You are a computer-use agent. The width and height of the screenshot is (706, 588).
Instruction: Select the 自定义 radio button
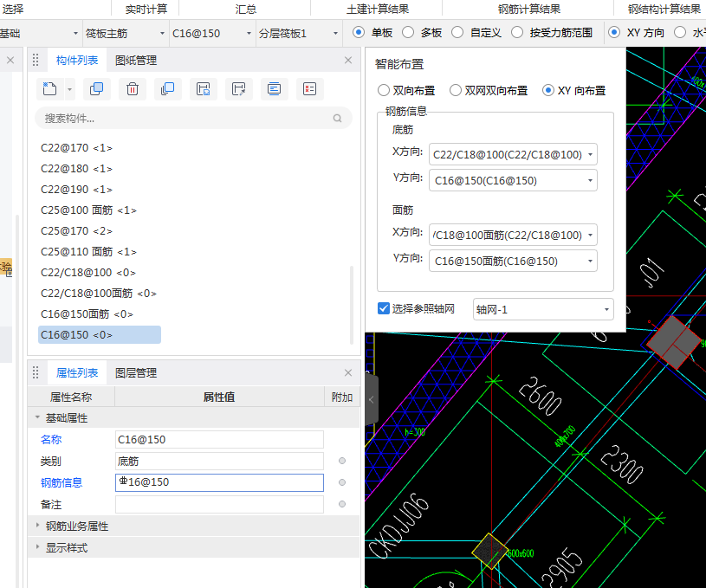click(x=457, y=32)
